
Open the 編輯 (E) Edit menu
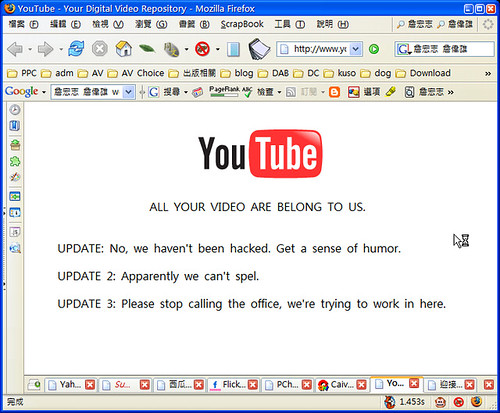coord(65,24)
